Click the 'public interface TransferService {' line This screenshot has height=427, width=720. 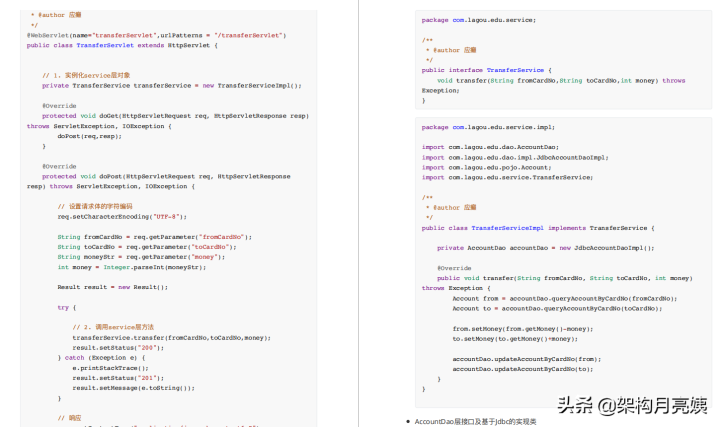(x=487, y=70)
